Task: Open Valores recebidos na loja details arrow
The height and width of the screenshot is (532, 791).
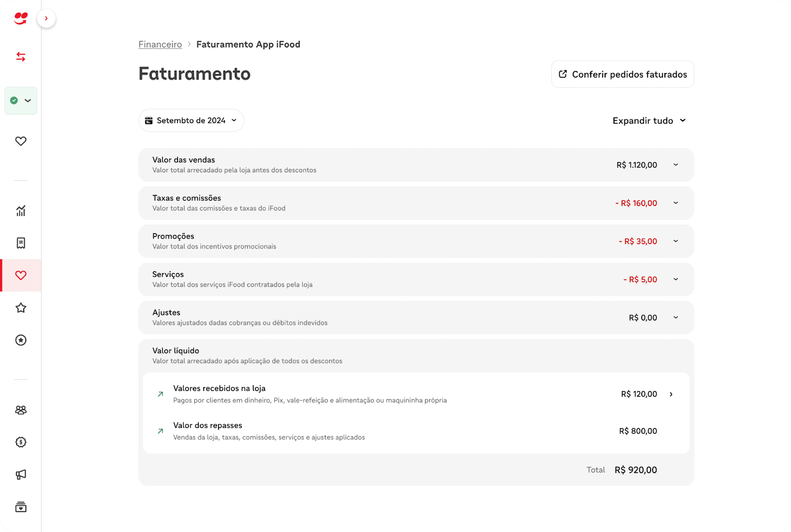Action: pos(671,394)
